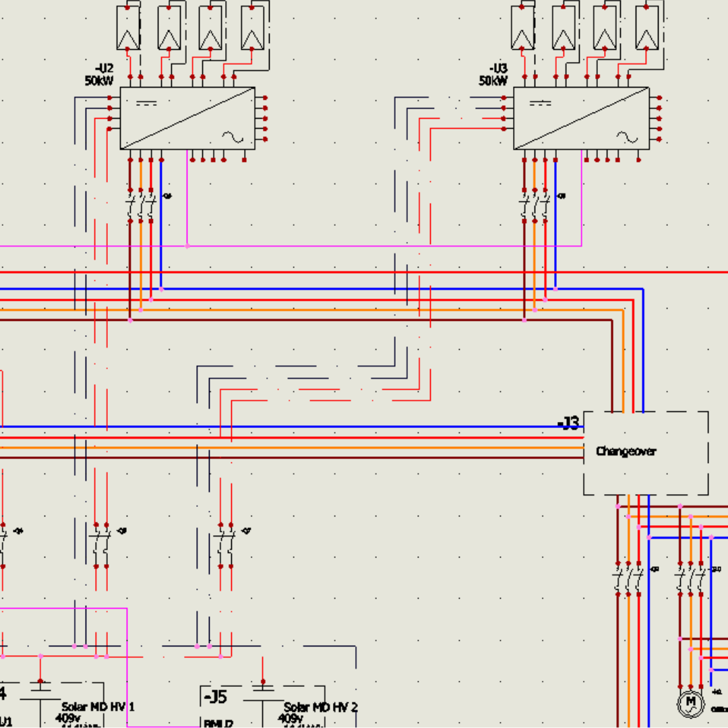Select the second PV panel above -U2
This screenshot has height=728, width=728.
(x=169, y=28)
